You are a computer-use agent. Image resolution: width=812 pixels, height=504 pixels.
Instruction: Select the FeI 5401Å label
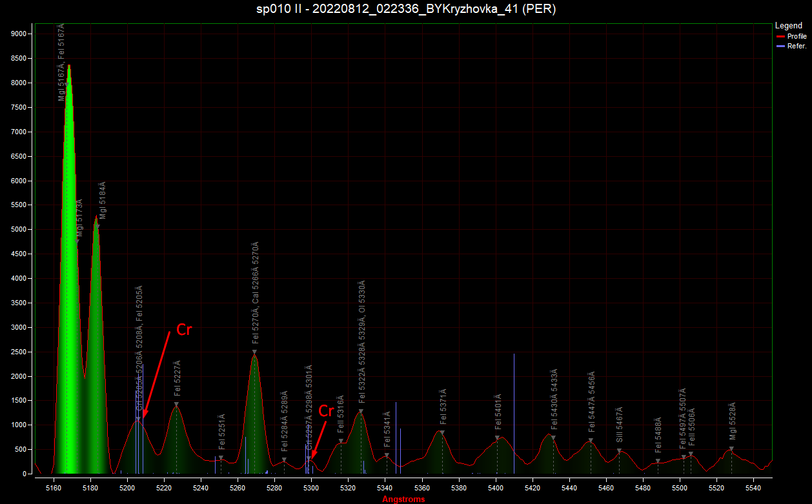coord(498,412)
